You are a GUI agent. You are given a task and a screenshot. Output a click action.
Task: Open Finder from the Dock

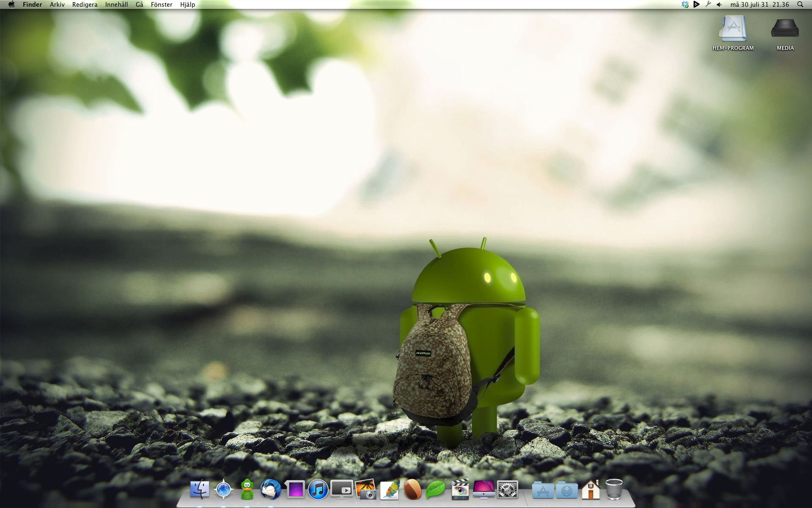[199, 489]
